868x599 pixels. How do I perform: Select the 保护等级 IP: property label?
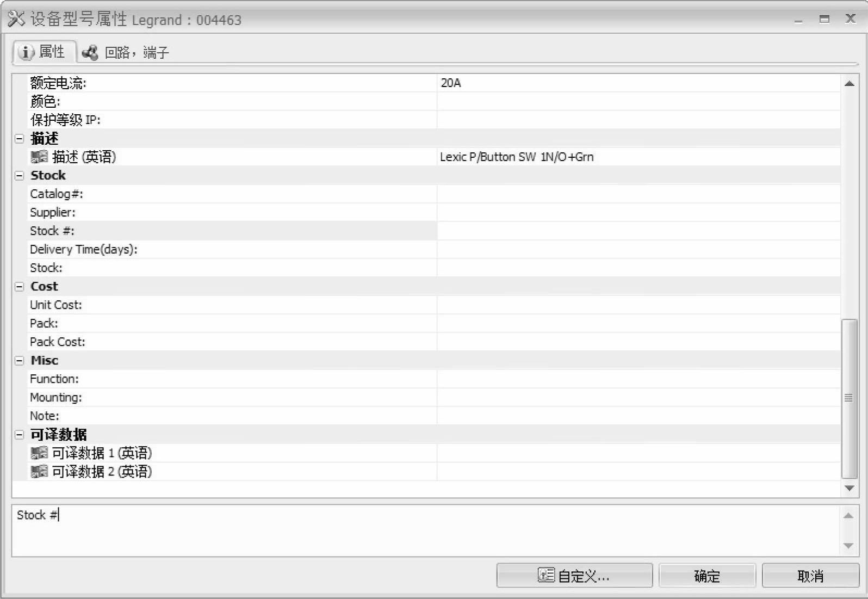(65, 120)
